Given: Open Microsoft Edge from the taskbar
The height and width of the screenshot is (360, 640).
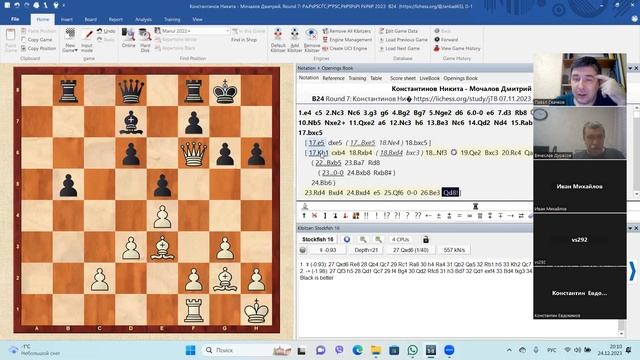Looking at the screenshot, I should (x=358, y=350).
